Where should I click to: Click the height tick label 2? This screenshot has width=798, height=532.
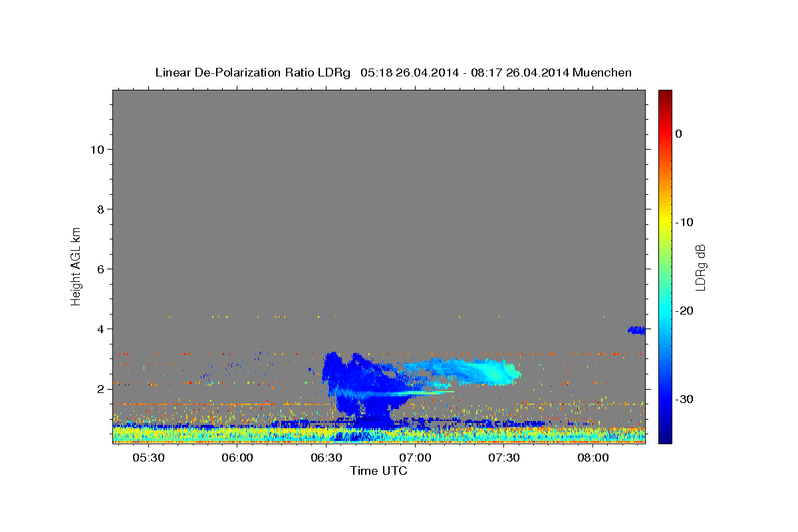pyautogui.click(x=100, y=389)
